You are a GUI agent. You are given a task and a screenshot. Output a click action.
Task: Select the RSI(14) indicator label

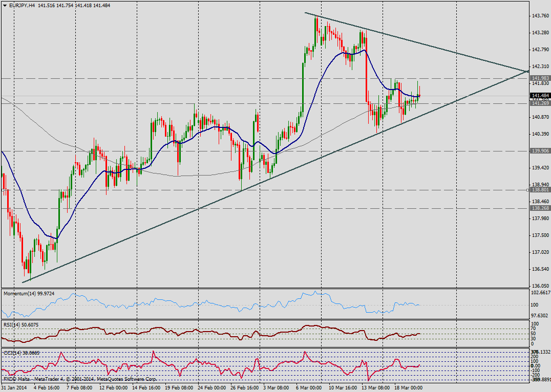(x=20, y=325)
